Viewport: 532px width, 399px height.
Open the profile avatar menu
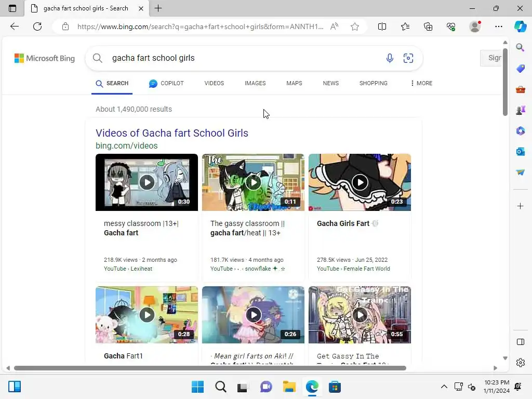(x=475, y=26)
